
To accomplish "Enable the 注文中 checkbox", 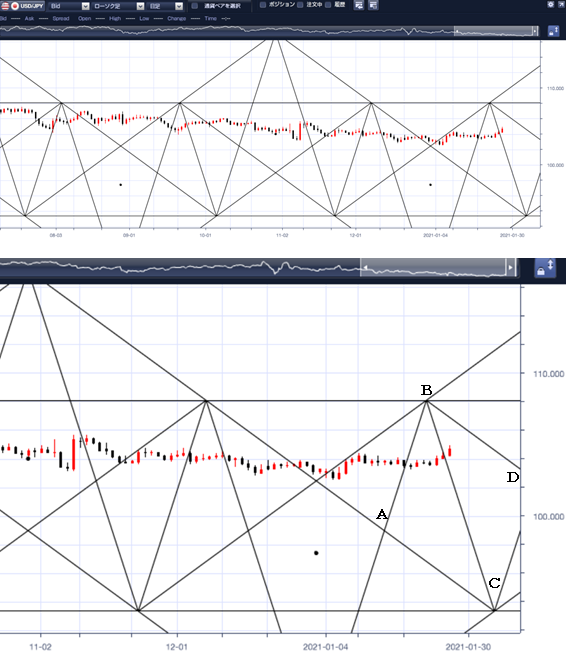I will [x=300, y=5].
